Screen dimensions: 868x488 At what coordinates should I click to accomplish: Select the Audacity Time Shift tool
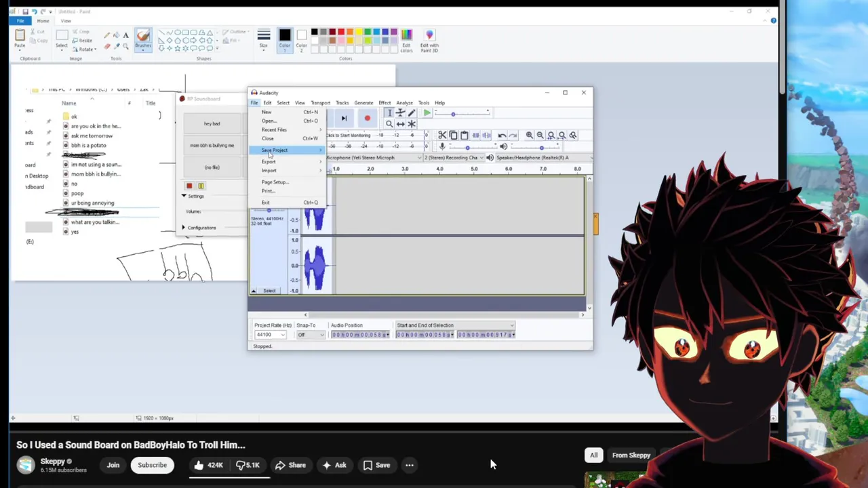point(400,124)
